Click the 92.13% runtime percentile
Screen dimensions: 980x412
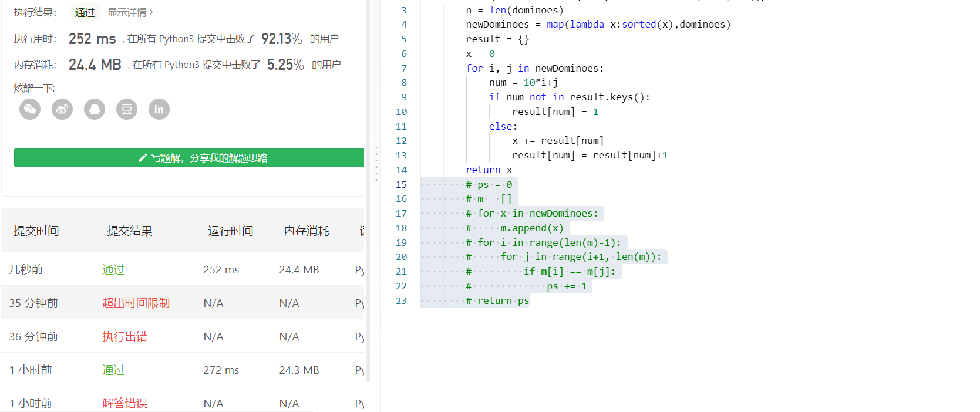point(282,39)
